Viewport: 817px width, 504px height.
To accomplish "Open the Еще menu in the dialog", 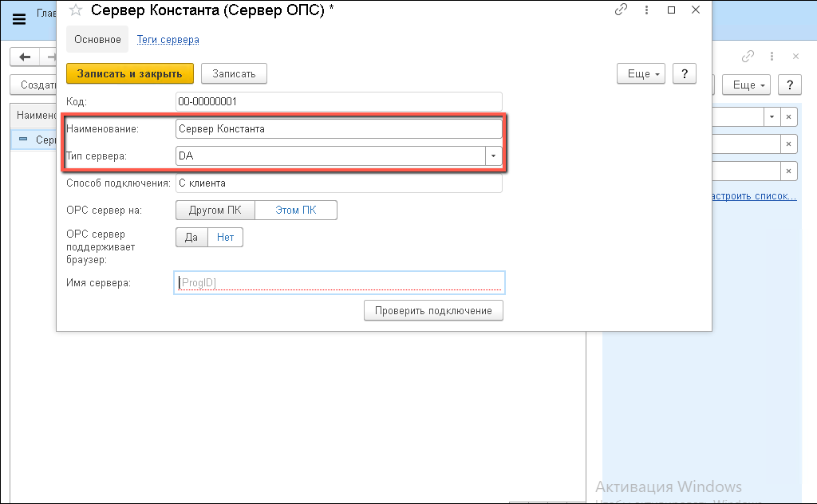I will pos(641,73).
